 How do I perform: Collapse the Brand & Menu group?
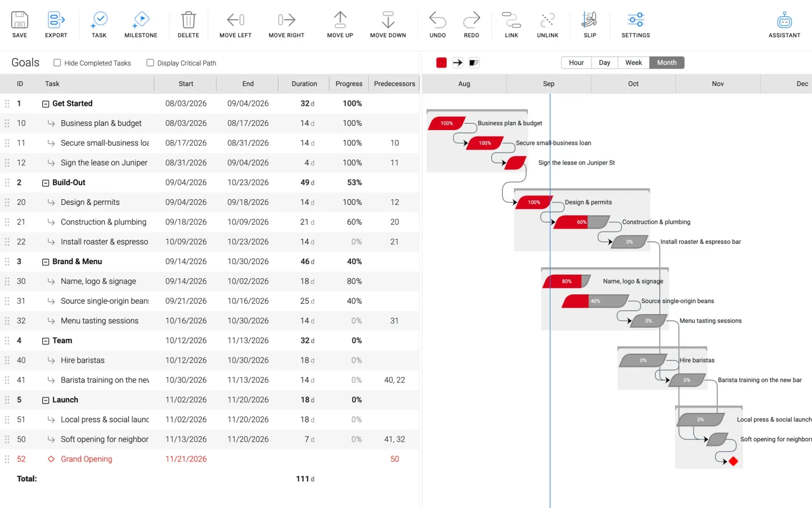tap(45, 262)
